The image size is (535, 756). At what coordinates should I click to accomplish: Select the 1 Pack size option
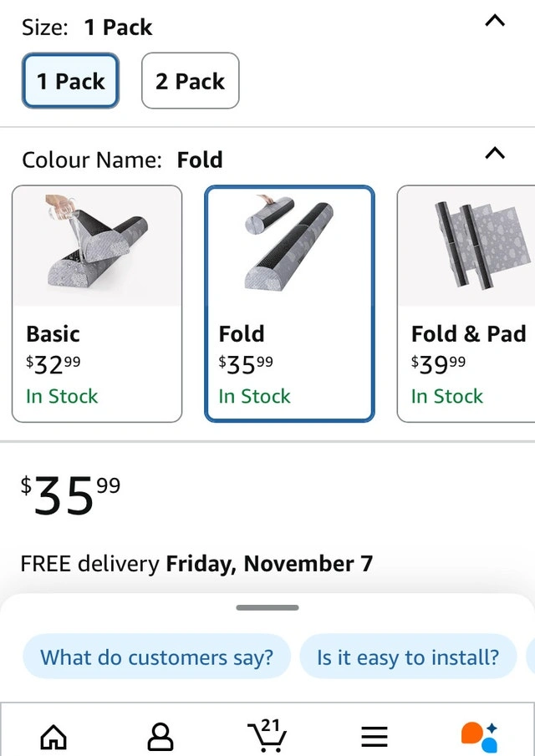click(x=70, y=81)
